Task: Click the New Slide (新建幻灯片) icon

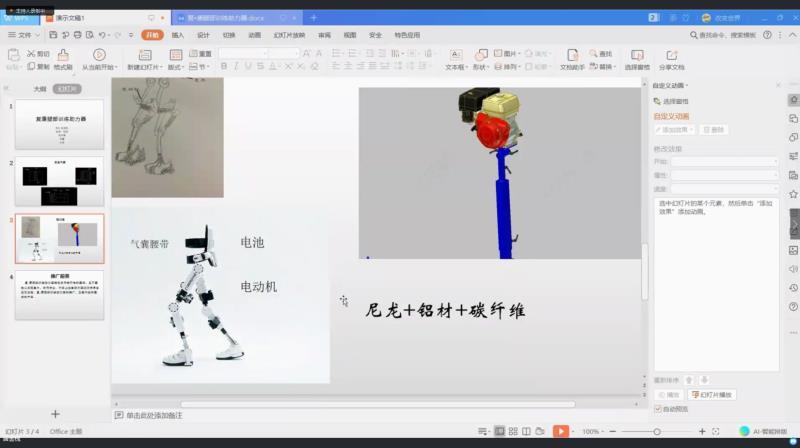Action: [x=145, y=55]
